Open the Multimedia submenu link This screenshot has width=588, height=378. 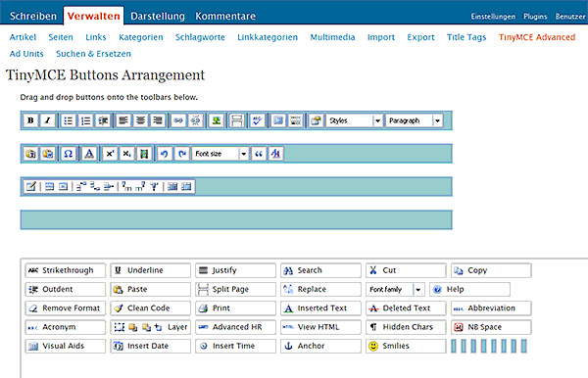[332, 37]
